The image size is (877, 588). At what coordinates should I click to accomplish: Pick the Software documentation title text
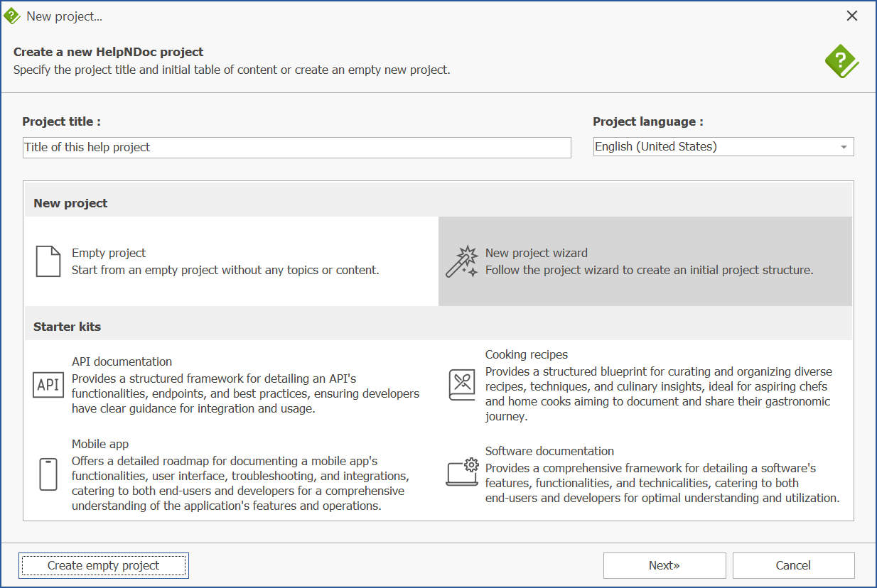pos(549,451)
